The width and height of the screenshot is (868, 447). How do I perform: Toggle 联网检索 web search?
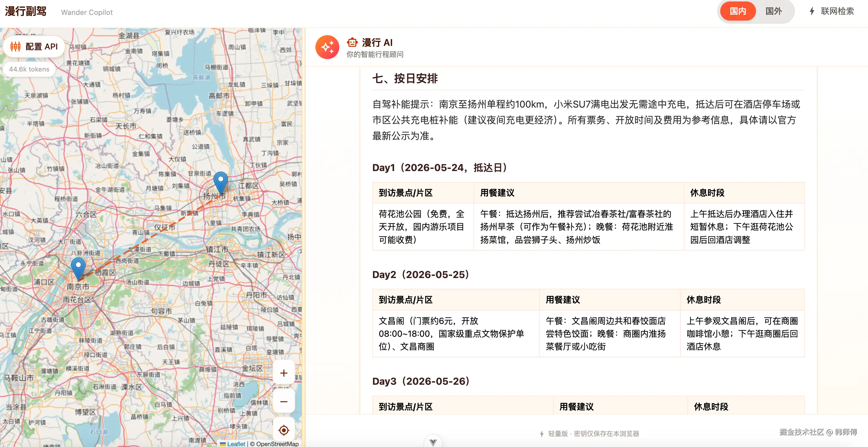(832, 11)
